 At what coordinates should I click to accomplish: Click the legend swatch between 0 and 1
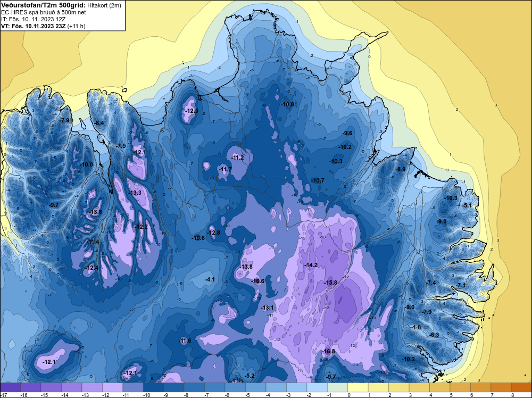point(358,387)
